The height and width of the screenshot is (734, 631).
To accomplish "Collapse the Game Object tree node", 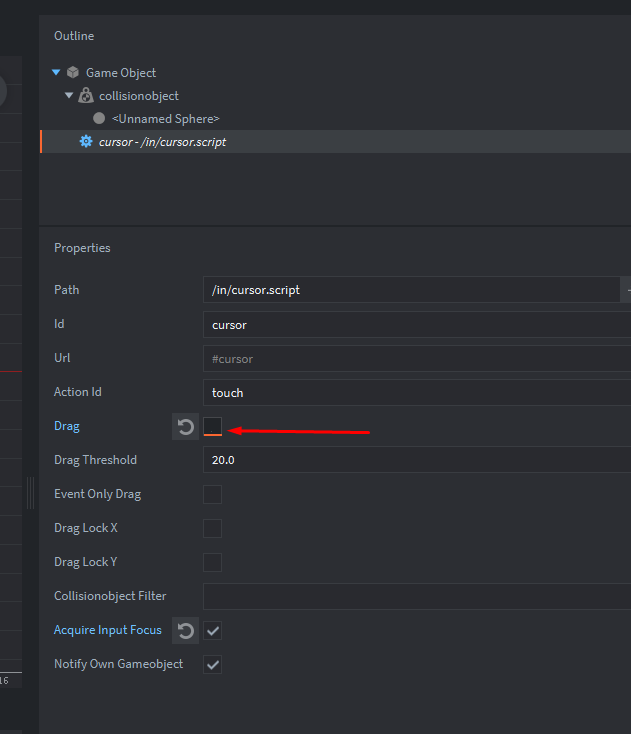I will coord(57,73).
